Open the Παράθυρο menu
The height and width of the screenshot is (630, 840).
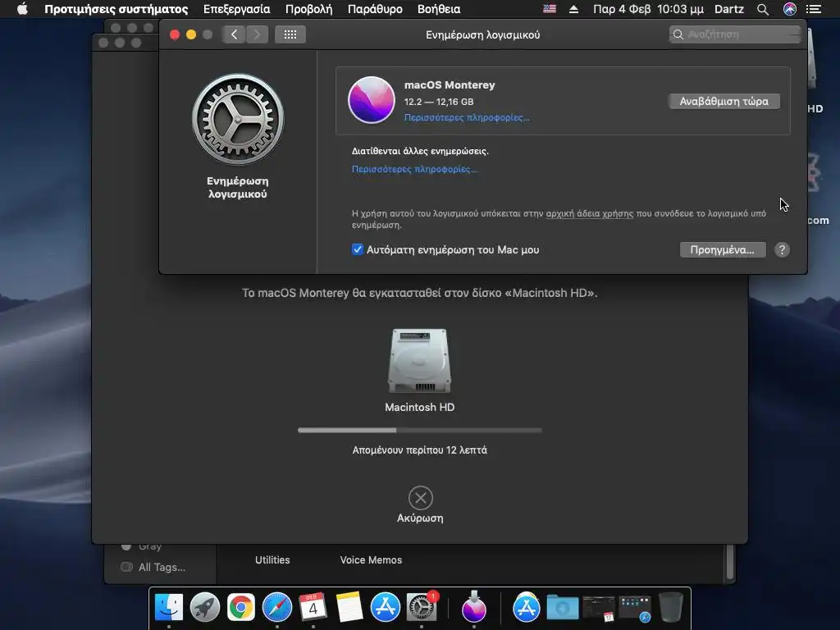pos(375,9)
